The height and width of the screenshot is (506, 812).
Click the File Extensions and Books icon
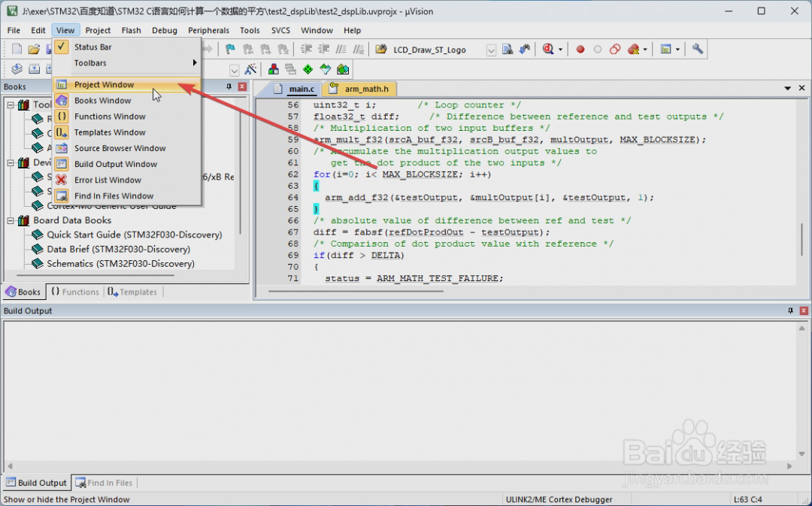click(x=274, y=69)
